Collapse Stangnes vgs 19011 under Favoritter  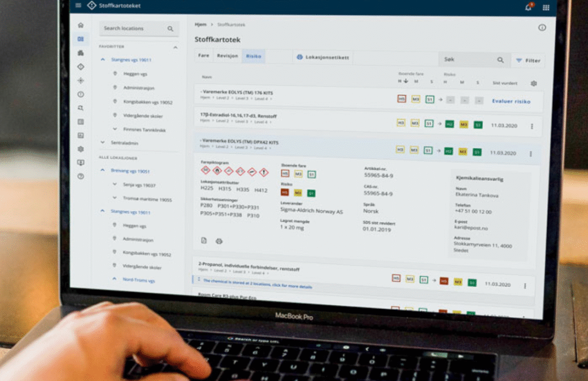[102, 60]
